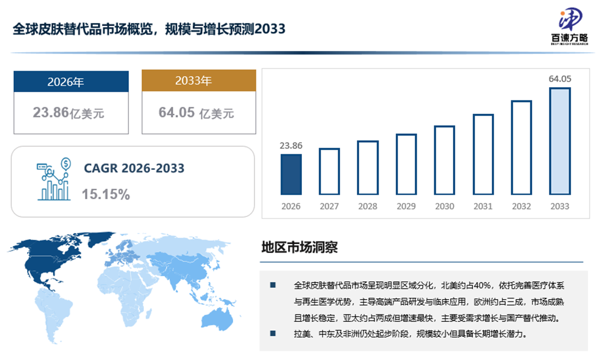The width and height of the screenshot is (605, 364).
Task: Click the 地区市场洞察 section heading
Action: (299, 247)
